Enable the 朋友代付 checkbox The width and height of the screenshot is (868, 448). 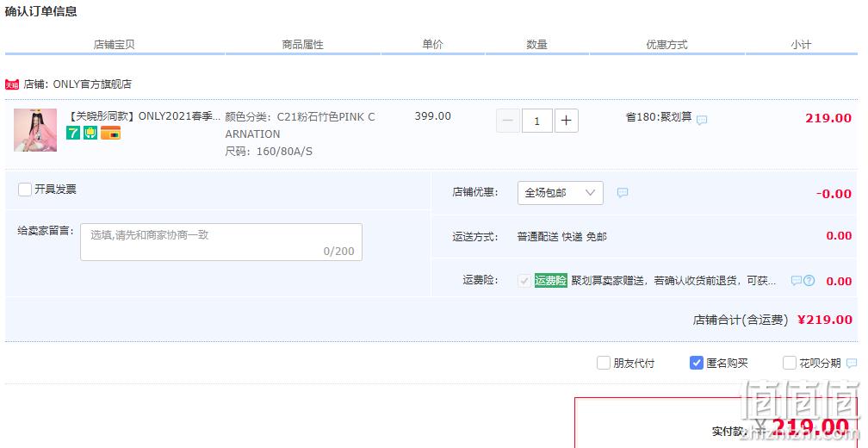click(604, 364)
